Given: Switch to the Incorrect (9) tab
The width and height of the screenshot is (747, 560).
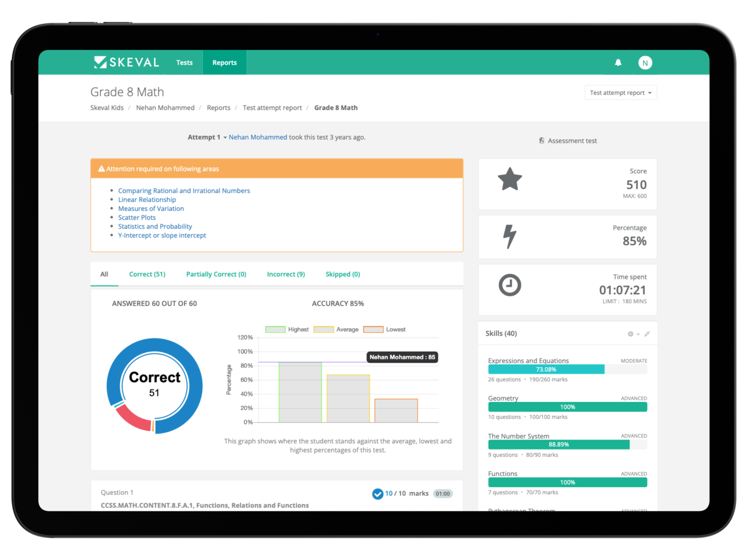Looking at the screenshot, I should pyautogui.click(x=286, y=274).
